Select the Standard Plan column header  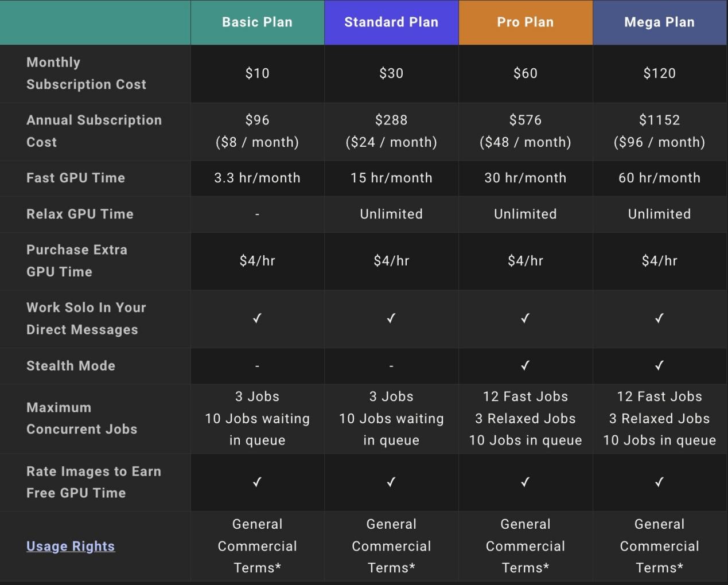pos(391,22)
